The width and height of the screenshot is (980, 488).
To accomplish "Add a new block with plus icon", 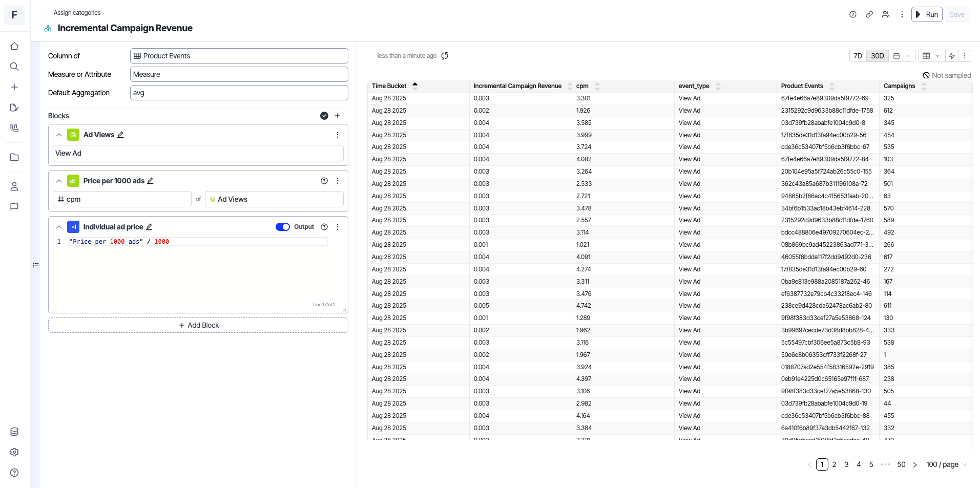I will click(x=338, y=116).
